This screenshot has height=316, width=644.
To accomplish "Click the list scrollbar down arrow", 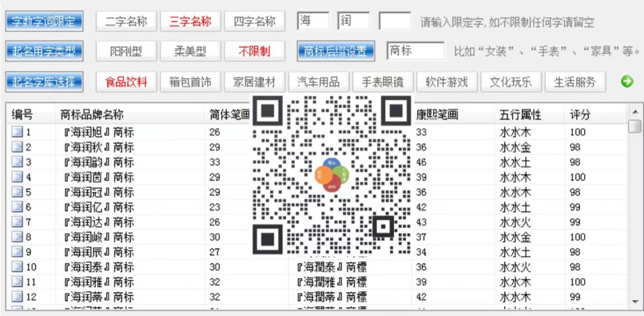I will coord(634,302).
